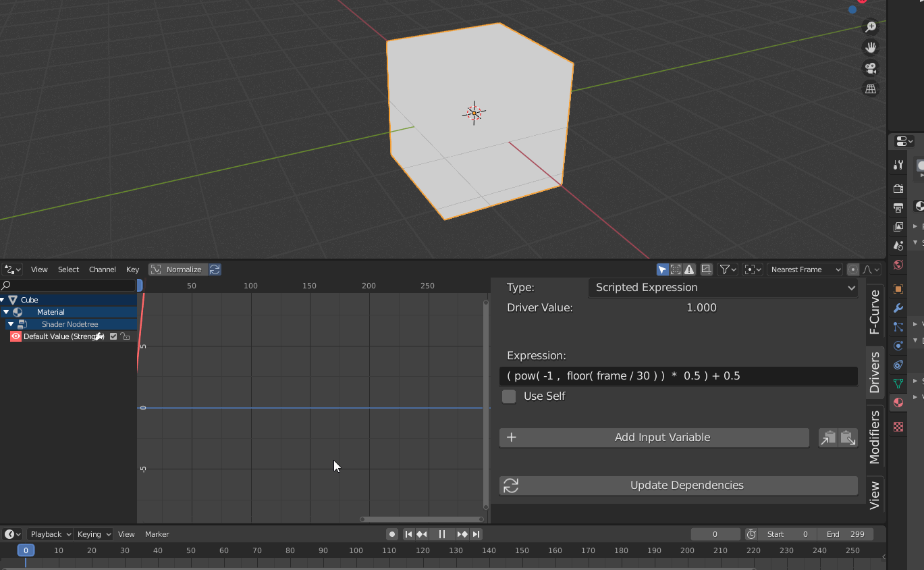
Task: Open Render Properties in the Properties editor
Action: click(898, 188)
